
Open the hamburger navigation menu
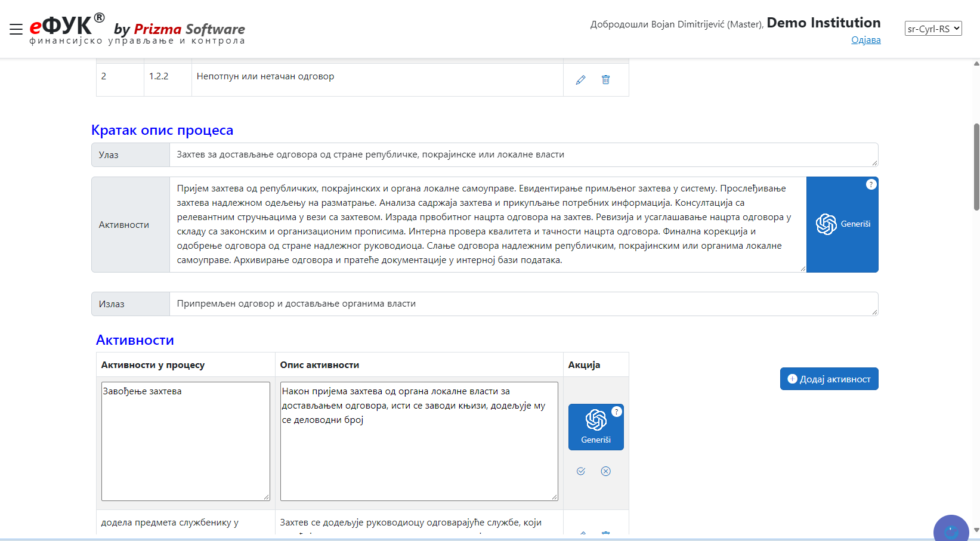click(16, 29)
